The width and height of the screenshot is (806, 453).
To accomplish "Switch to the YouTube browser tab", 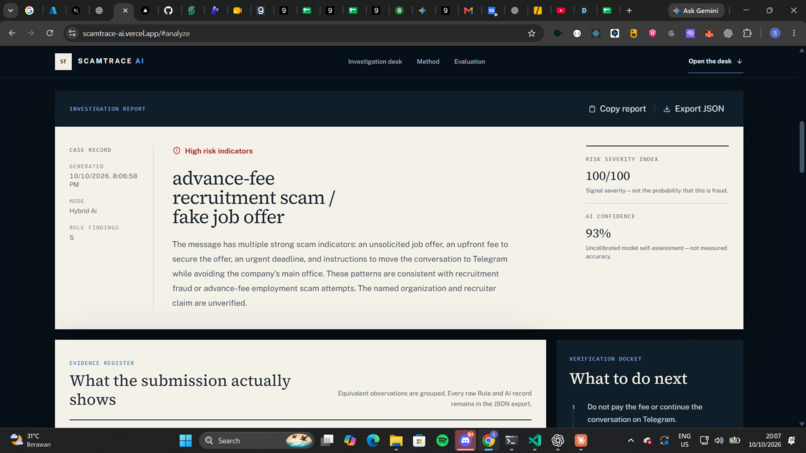I will click(561, 10).
